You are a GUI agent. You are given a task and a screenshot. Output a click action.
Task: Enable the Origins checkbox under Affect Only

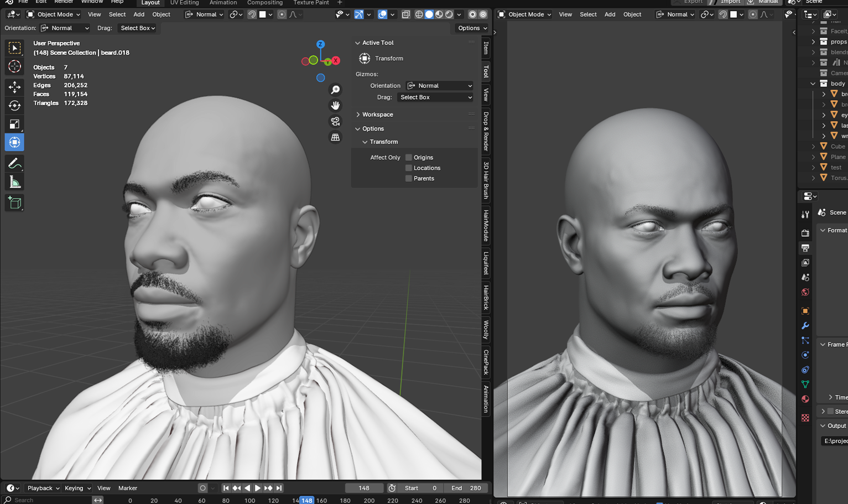pyautogui.click(x=408, y=157)
